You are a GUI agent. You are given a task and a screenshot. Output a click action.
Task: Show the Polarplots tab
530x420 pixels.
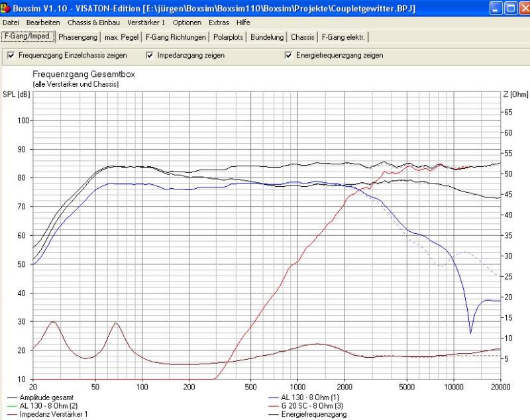[229, 37]
